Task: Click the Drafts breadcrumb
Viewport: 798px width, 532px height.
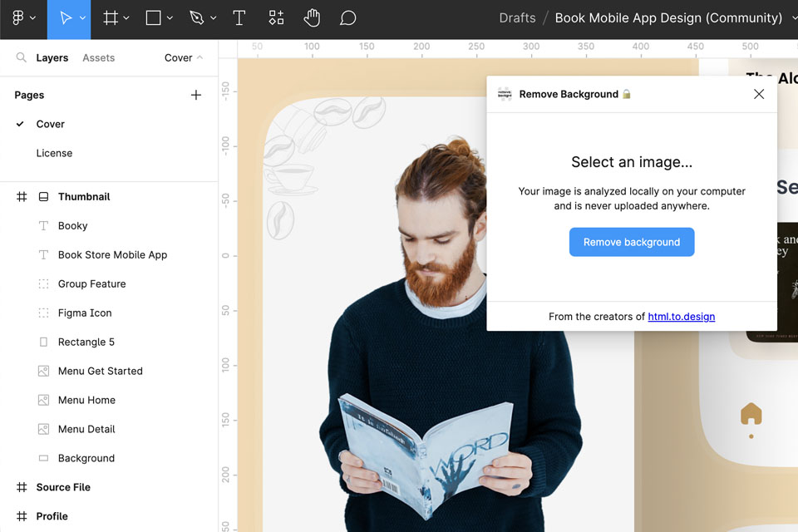Action: (x=517, y=17)
